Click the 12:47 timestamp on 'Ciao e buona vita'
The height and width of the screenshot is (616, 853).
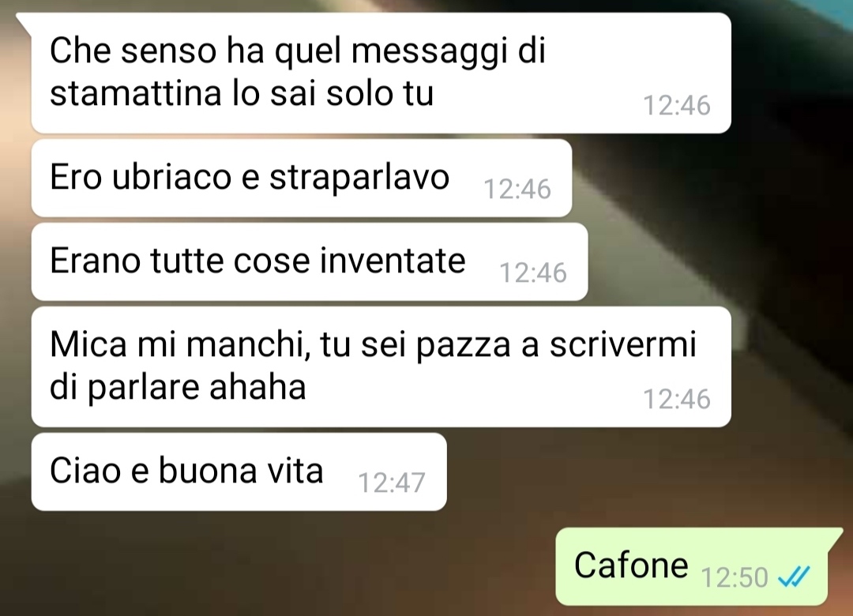coord(391,482)
